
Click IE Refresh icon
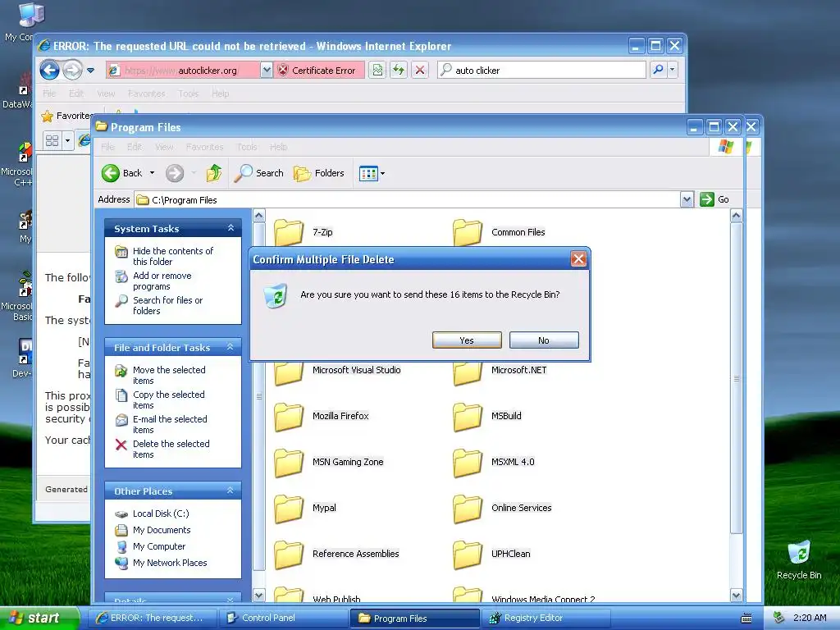click(399, 71)
